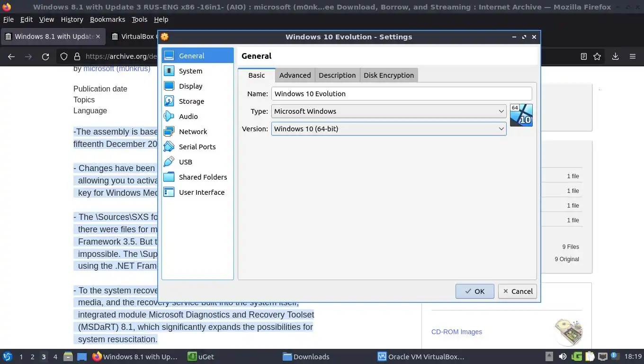Click the taskbar volume speaker icon
Image resolution: width=644 pixels, height=364 pixels.
[x=563, y=356]
